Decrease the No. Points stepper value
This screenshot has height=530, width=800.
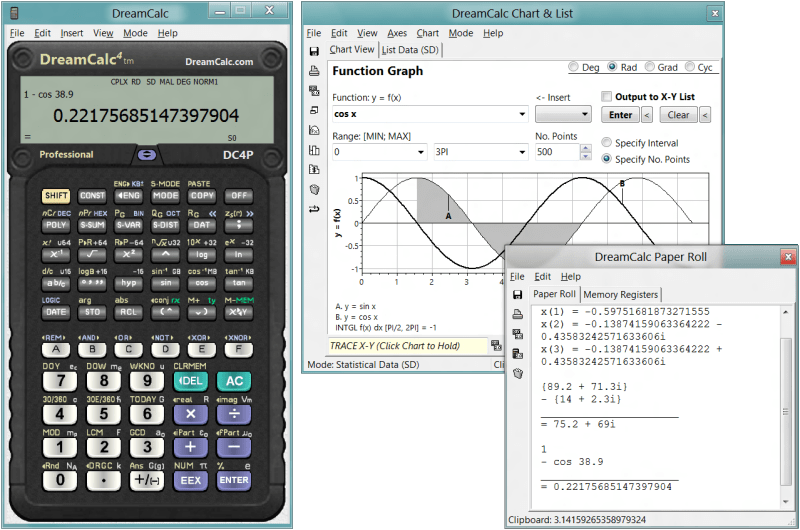point(586,156)
